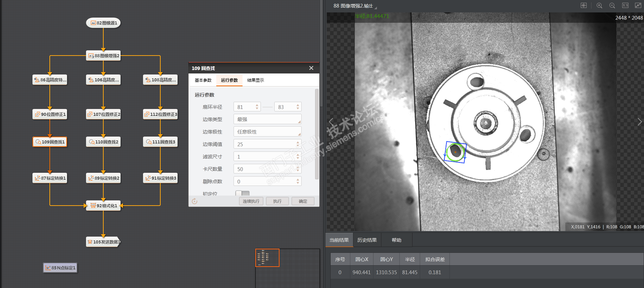The image size is (644, 288).
Task: Go to next image with right arrow
Action: 640,122
